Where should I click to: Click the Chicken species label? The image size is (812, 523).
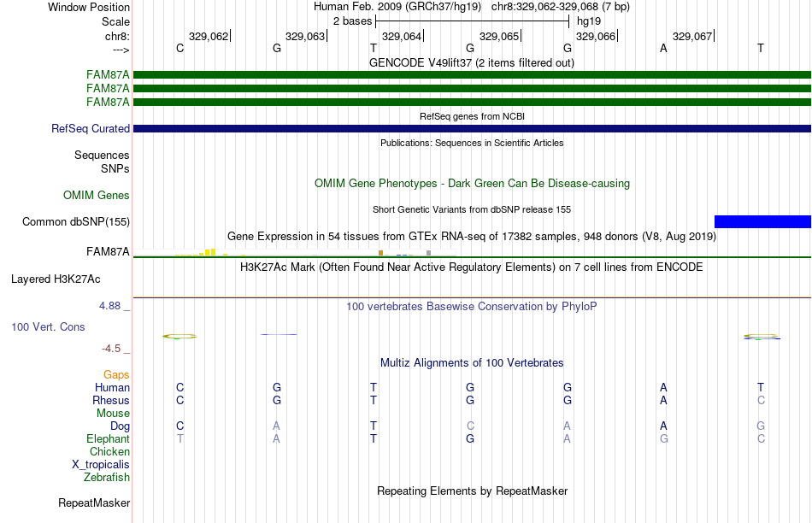pyautogui.click(x=109, y=451)
